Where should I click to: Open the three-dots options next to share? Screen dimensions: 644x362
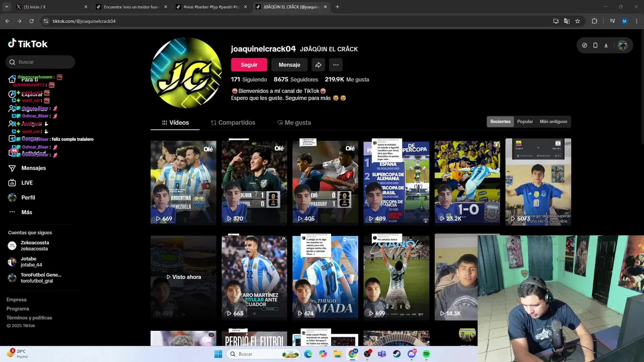(336, 65)
